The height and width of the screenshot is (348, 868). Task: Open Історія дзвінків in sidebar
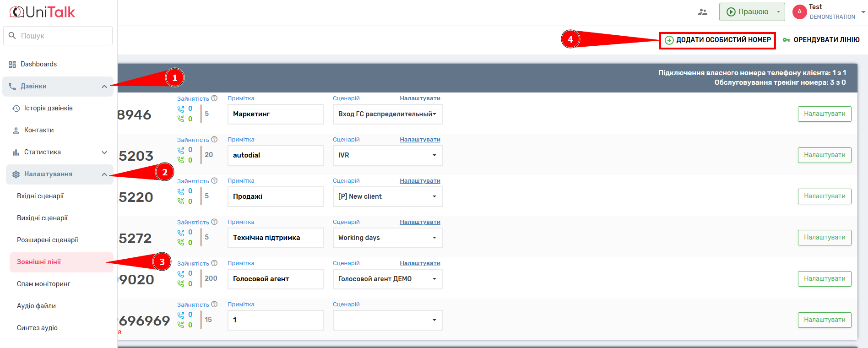click(48, 109)
